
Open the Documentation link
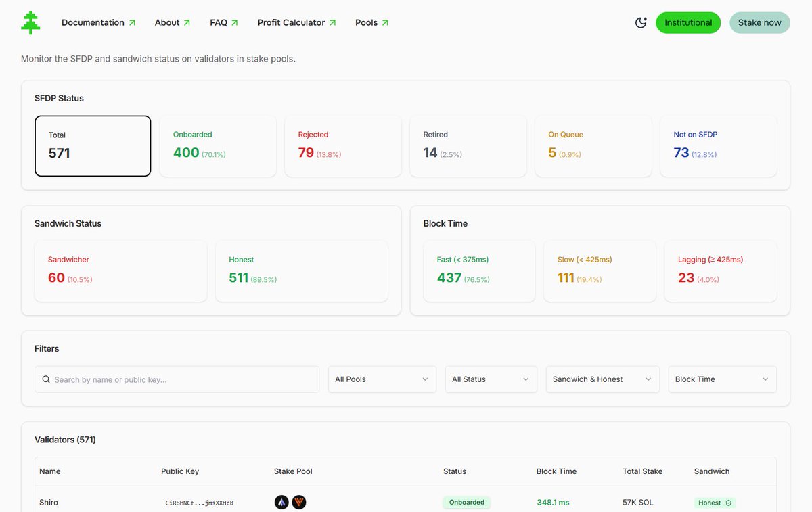(x=98, y=22)
